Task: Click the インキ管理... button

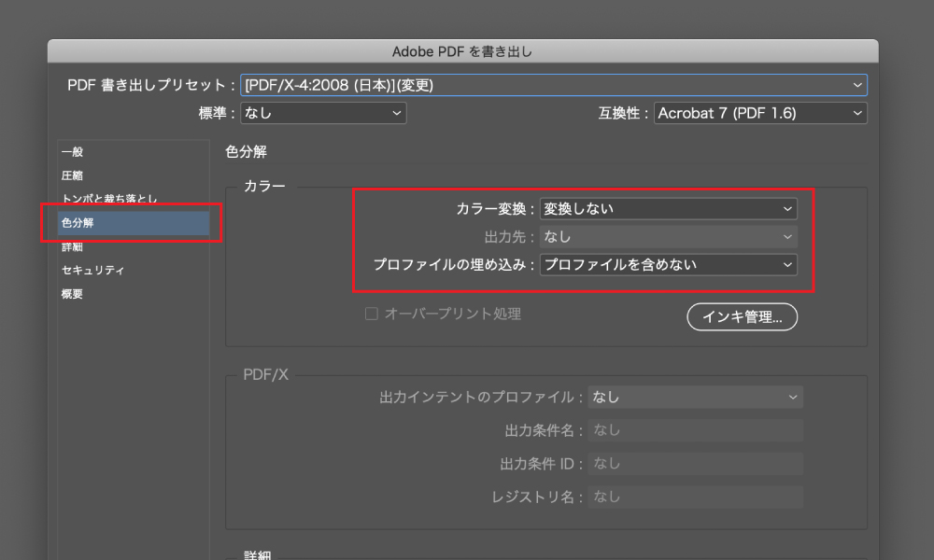Action: click(742, 317)
